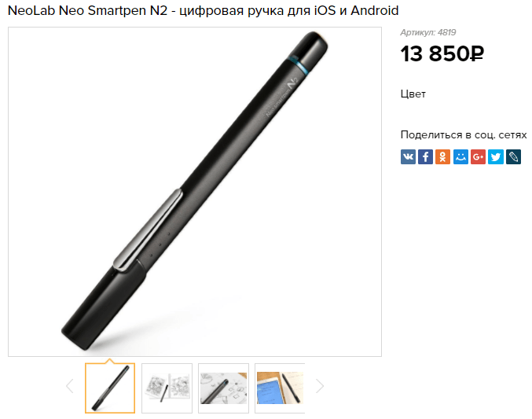Share via LiveJournal pencil icon
The image size is (532, 419).
(513, 157)
